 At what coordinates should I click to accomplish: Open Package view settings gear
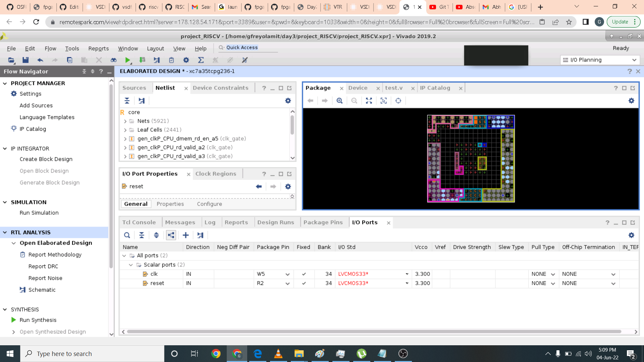(x=631, y=101)
